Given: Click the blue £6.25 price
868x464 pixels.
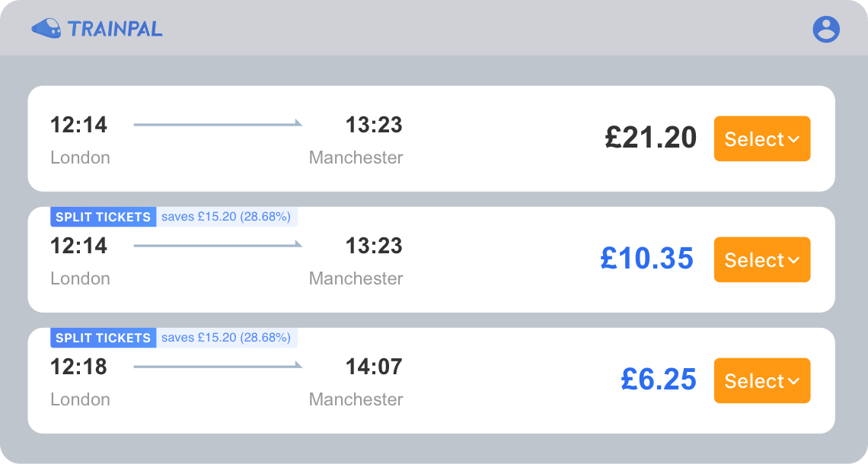Looking at the screenshot, I should 658,380.
